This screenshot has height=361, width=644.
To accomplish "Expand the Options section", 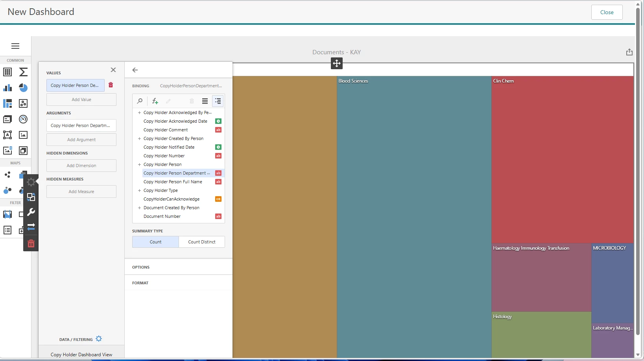I will tap(179, 267).
